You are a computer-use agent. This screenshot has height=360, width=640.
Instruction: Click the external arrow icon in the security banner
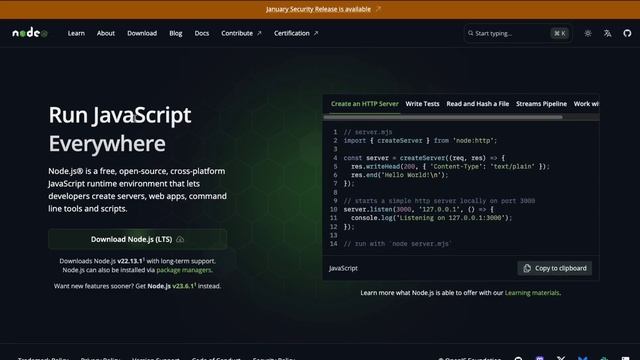coord(378,9)
